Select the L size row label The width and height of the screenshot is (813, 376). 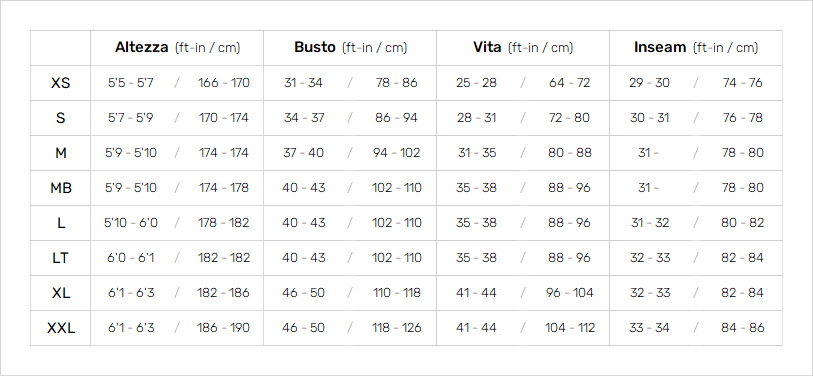[x=61, y=223]
